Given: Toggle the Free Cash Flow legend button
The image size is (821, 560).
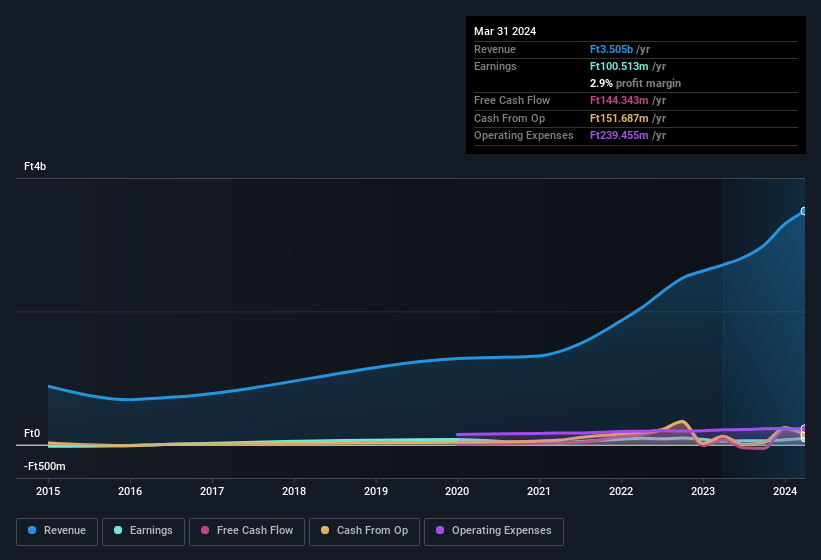Looking at the screenshot, I should click(247, 531).
